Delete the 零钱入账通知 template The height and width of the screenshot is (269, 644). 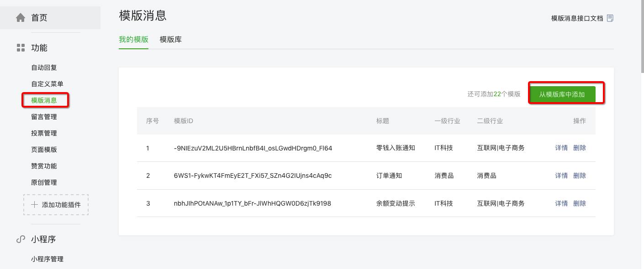[580, 148]
